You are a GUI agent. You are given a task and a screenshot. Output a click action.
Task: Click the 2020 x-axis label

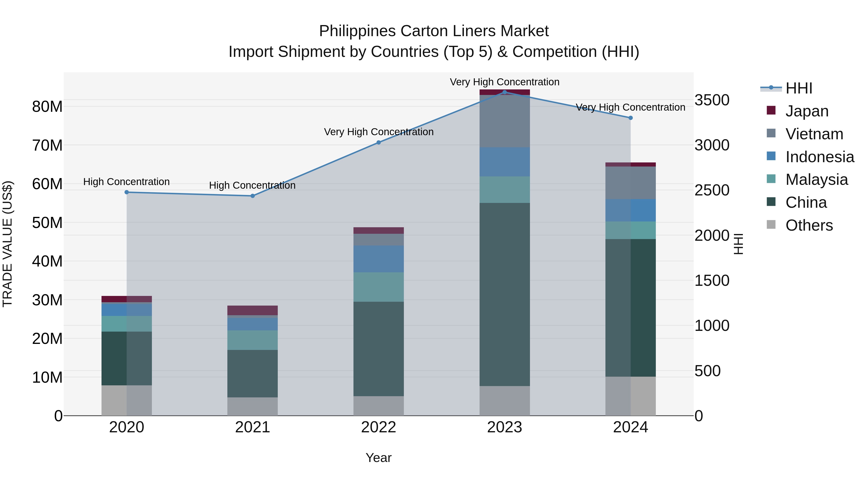click(127, 427)
